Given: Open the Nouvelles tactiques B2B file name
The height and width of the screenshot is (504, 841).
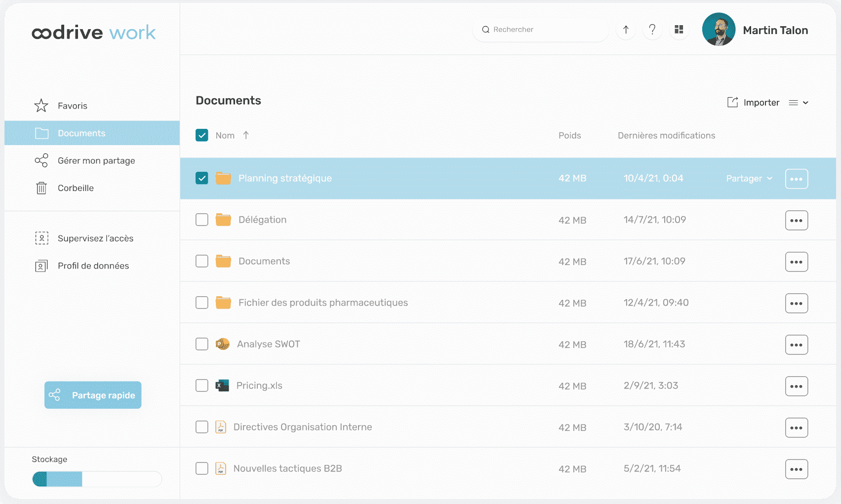Looking at the screenshot, I should [287, 468].
